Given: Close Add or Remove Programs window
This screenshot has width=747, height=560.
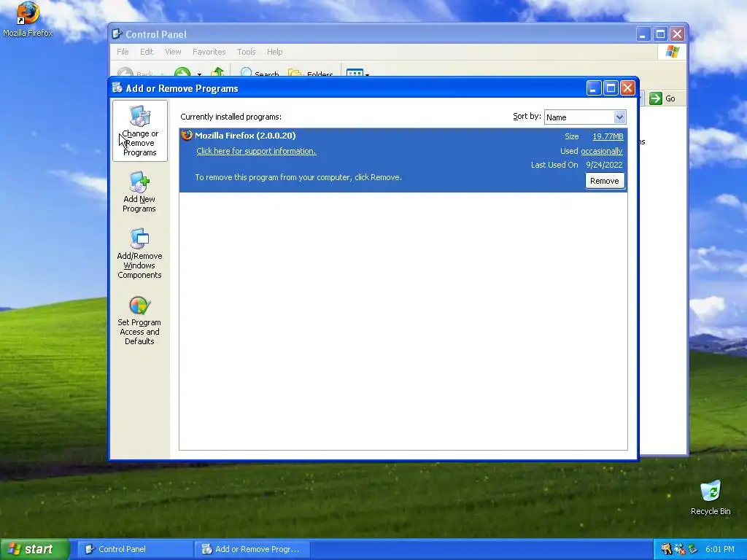Looking at the screenshot, I should 628,88.
